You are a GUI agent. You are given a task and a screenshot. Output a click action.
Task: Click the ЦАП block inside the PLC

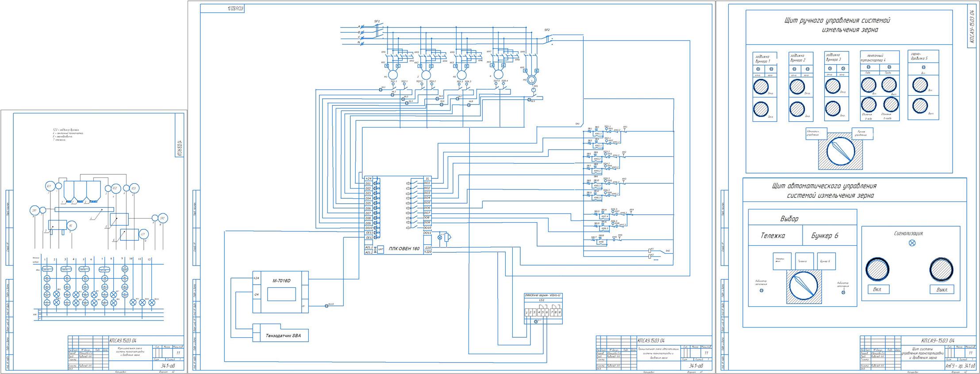click(380, 250)
